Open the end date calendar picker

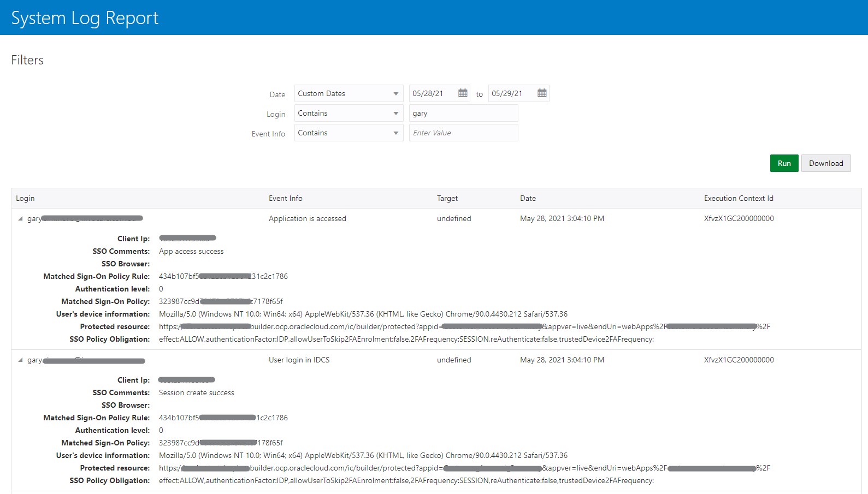pos(542,93)
